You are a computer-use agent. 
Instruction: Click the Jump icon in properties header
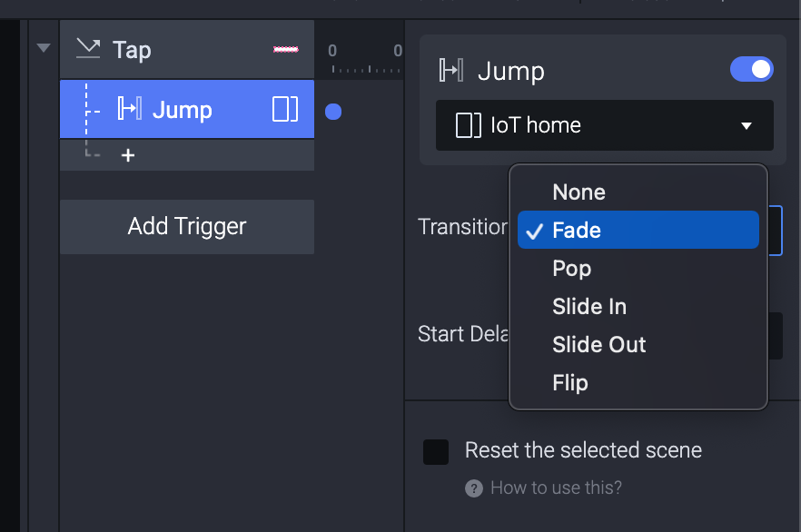pyautogui.click(x=451, y=70)
